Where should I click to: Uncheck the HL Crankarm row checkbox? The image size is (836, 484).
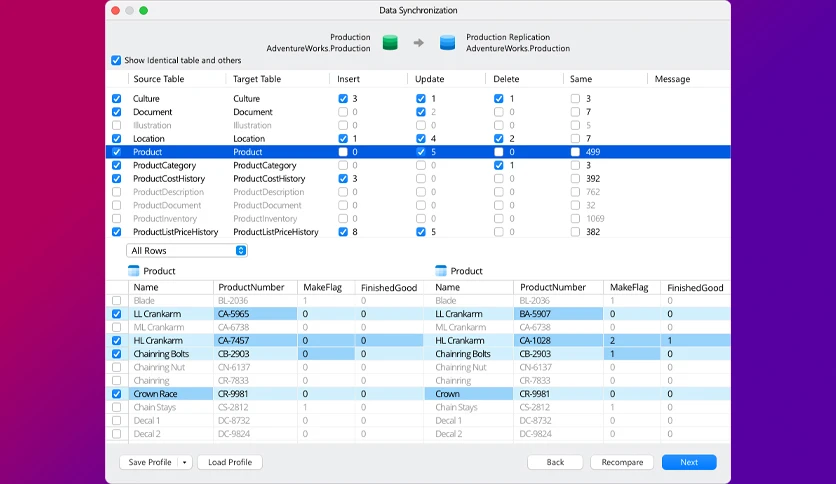click(116, 341)
